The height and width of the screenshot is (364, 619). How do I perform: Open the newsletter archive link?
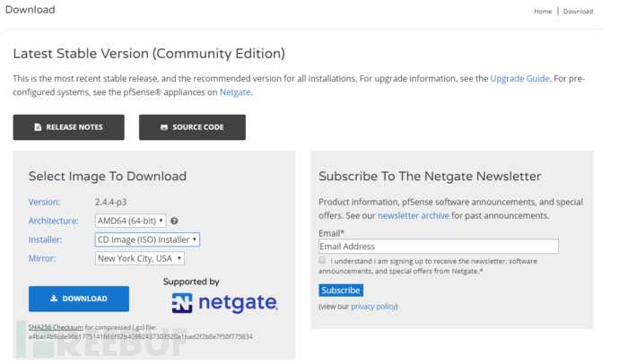pyautogui.click(x=413, y=216)
